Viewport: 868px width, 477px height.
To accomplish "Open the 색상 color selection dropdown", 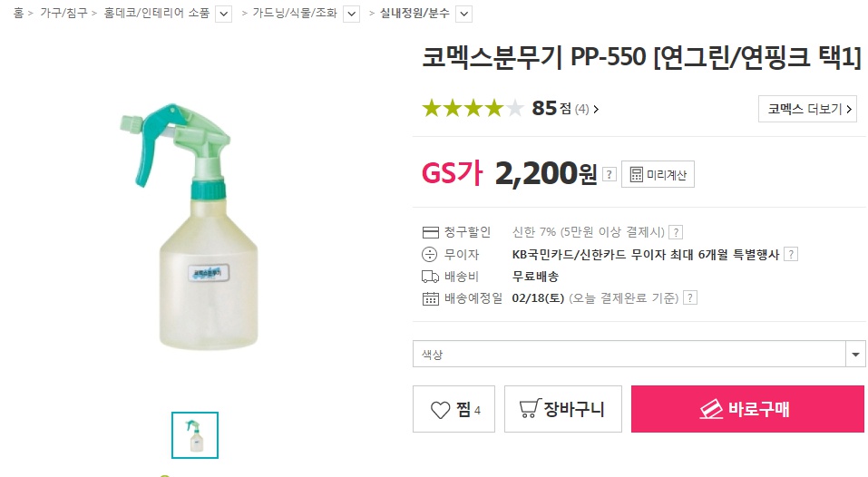I will 639,354.
